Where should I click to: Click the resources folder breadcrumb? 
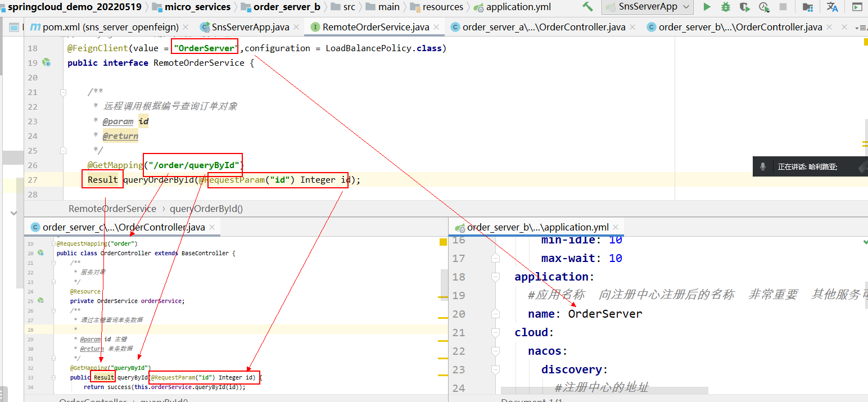(437, 7)
